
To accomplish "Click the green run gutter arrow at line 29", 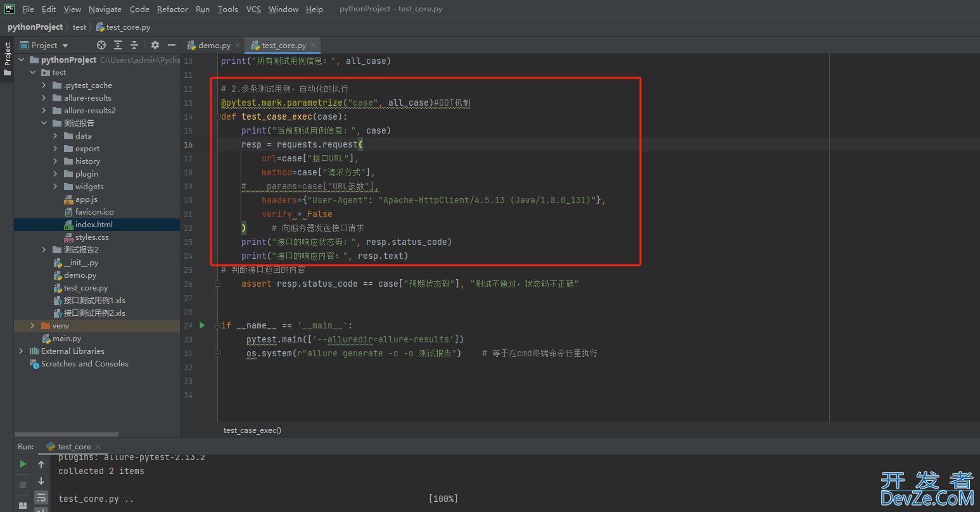I will pos(202,325).
